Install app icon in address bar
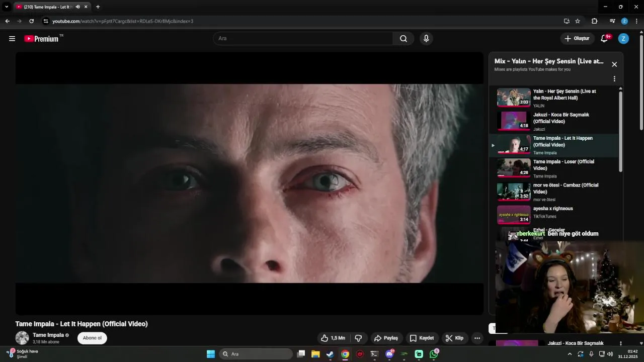The image size is (644, 362). 567,21
